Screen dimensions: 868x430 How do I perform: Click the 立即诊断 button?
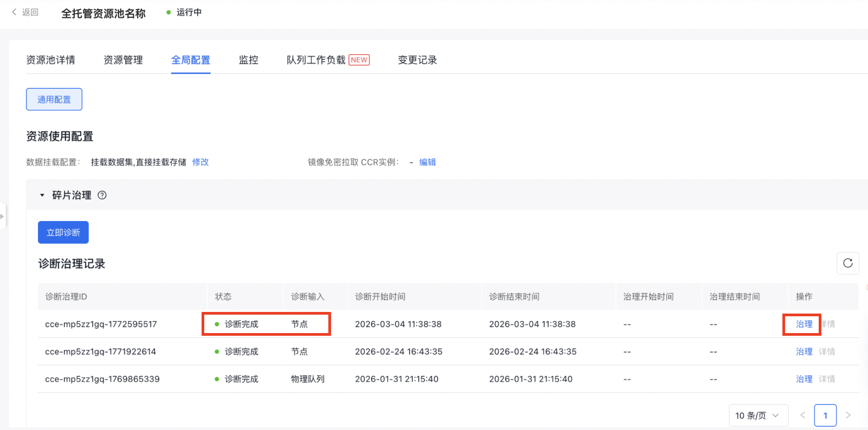click(x=63, y=232)
